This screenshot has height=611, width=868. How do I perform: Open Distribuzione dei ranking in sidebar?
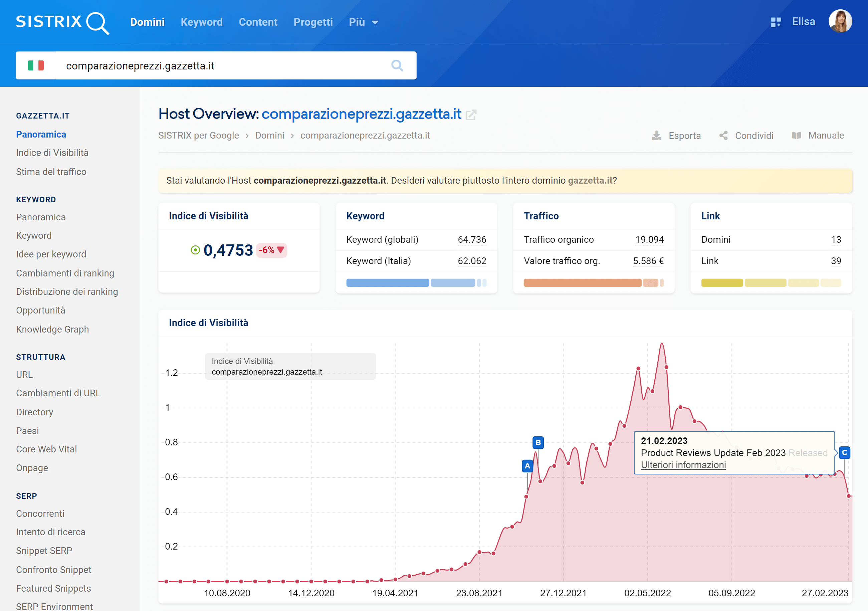click(67, 292)
